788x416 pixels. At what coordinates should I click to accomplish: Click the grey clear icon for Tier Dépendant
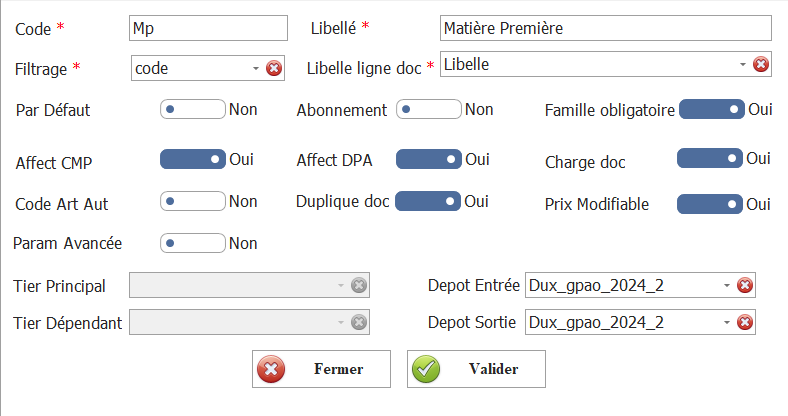(359, 322)
